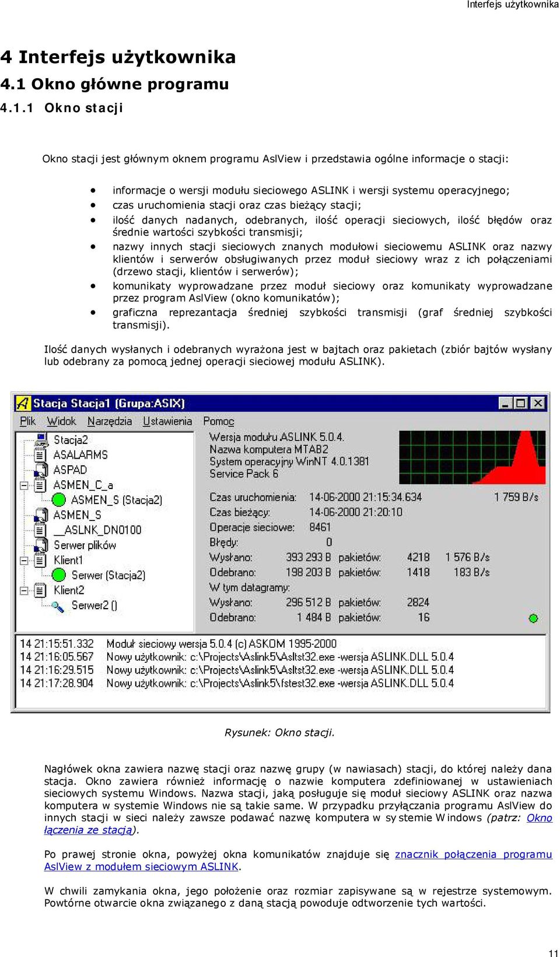Screen dimensions: 560x957
Task: Open the Pomoc menu
Action: pos(219,421)
